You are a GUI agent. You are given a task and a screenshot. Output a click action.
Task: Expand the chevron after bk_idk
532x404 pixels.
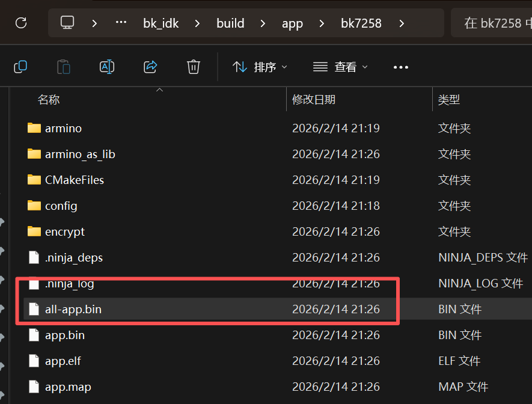[197, 23]
